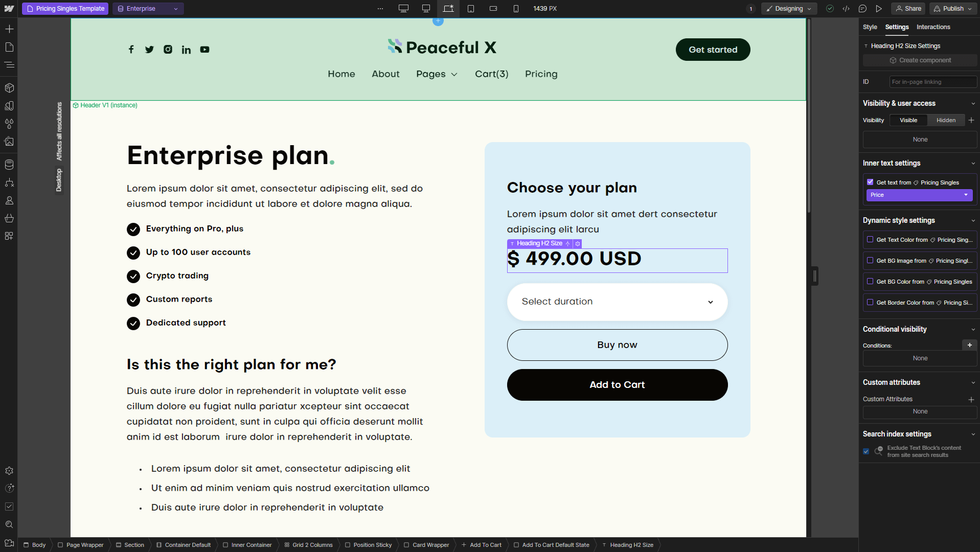Viewport: 980px width, 552px height.
Task: Open the Add Elements panel
Action: click(x=9, y=29)
